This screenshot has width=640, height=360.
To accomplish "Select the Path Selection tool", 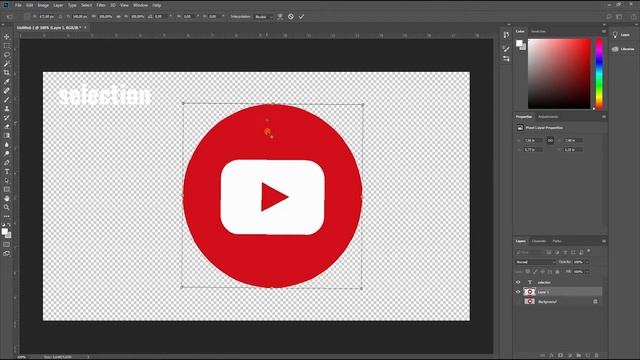I will (7, 180).
